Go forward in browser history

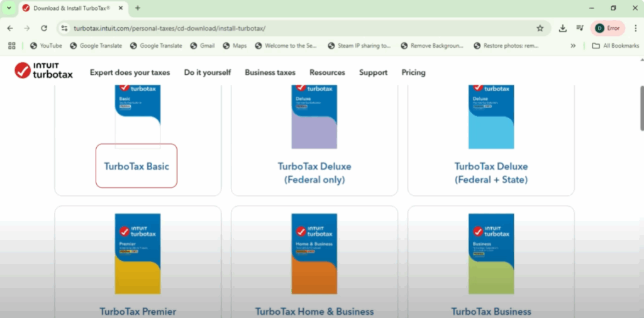[x=27, y=28]
